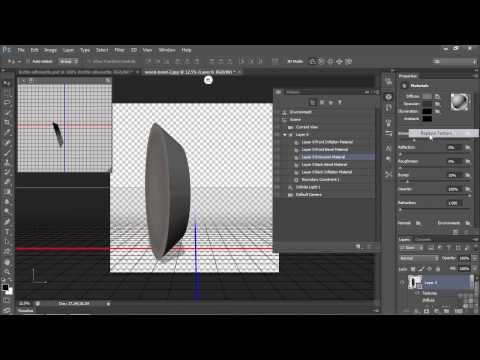This screenshot has height=360, width=480.
Task: Select the Move tool in toolbar
Action: [x=7, y=83]
